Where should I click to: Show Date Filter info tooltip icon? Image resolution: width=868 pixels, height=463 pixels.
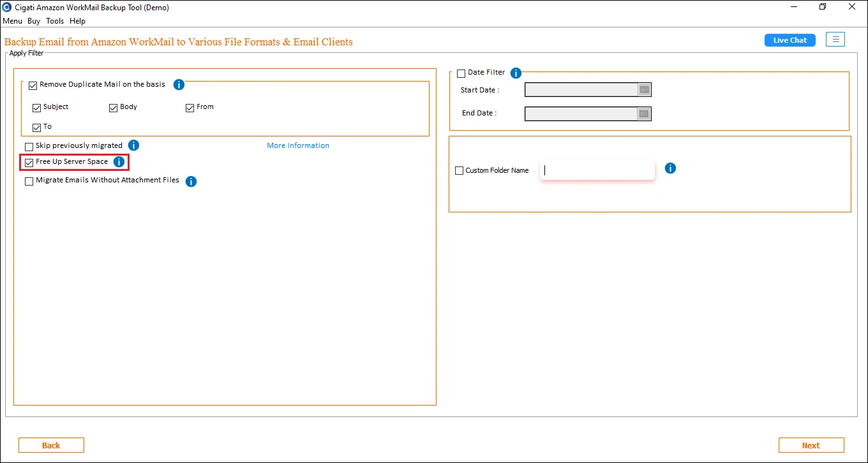point(516,73)
